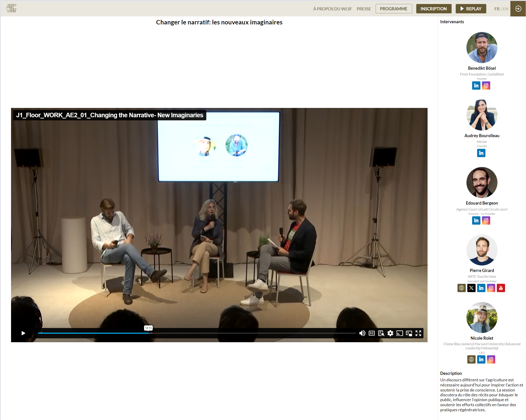Open Audrey Bourolleau's LinkedIn profile
The height and width of the screenshot is (420, 526).
tap(481, 153)
